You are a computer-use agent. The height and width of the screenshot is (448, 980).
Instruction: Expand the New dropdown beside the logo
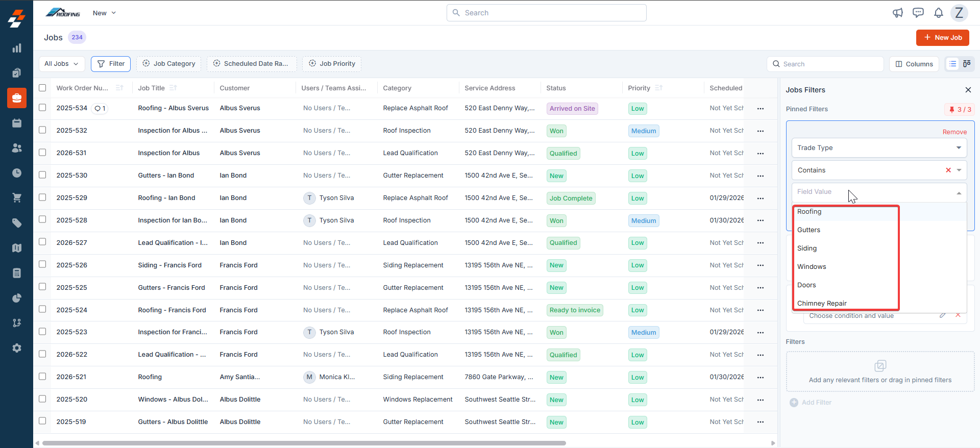[105, 13]
